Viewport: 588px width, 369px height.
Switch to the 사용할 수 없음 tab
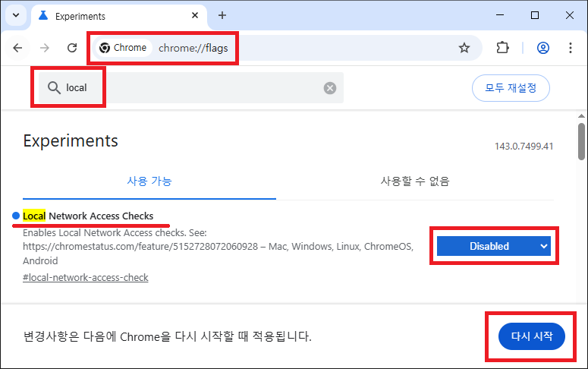414,181
